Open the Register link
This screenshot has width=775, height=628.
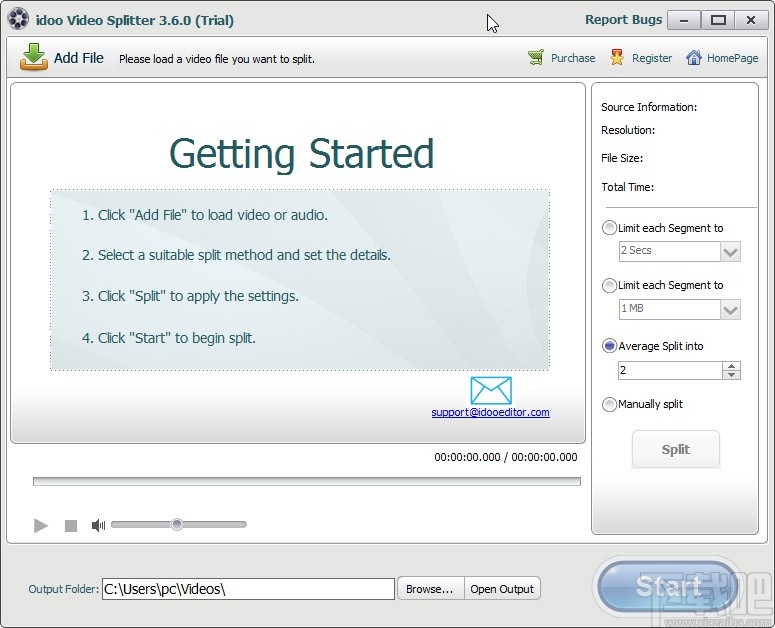point(652,58)
